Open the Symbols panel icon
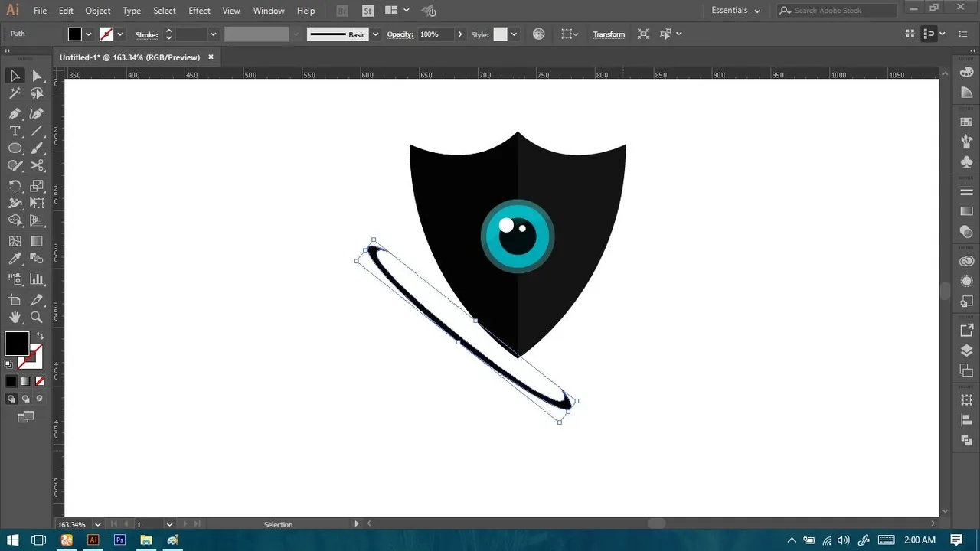The height and width of the screenshot is (551, 980). click(x=966, y=161)
